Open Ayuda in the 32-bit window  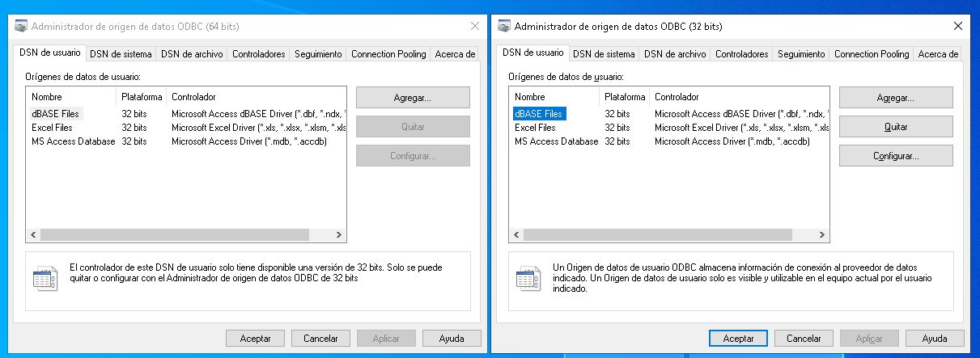coord(934,339)
